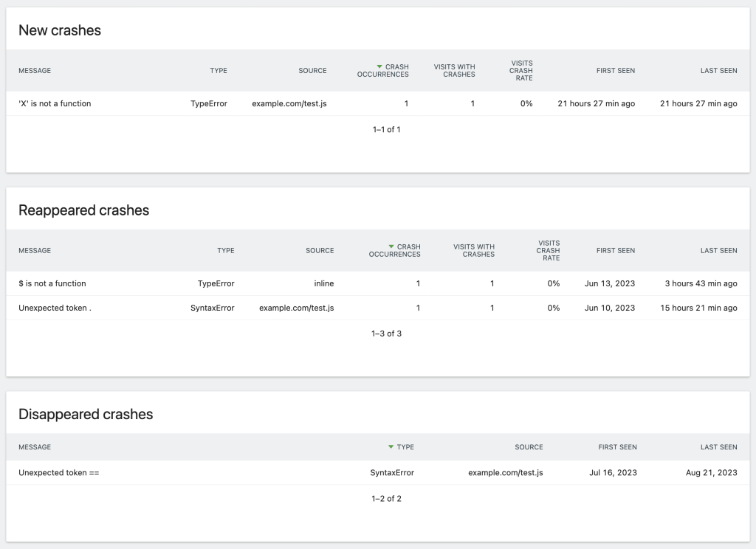756x549 pixels.
Task: Sort New crashes by Message column
Action: coord(34,71)
